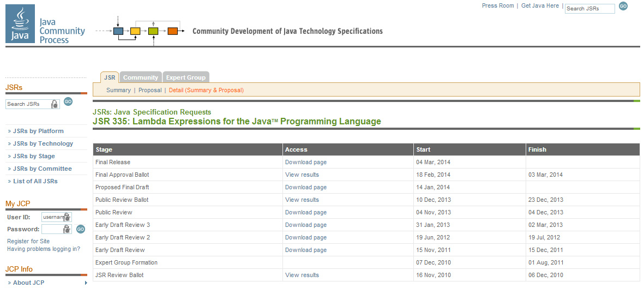The height and width of the screenshot is (288, 644).
Task: Click the GO button beside top search
Action: (x=623, y=6)
